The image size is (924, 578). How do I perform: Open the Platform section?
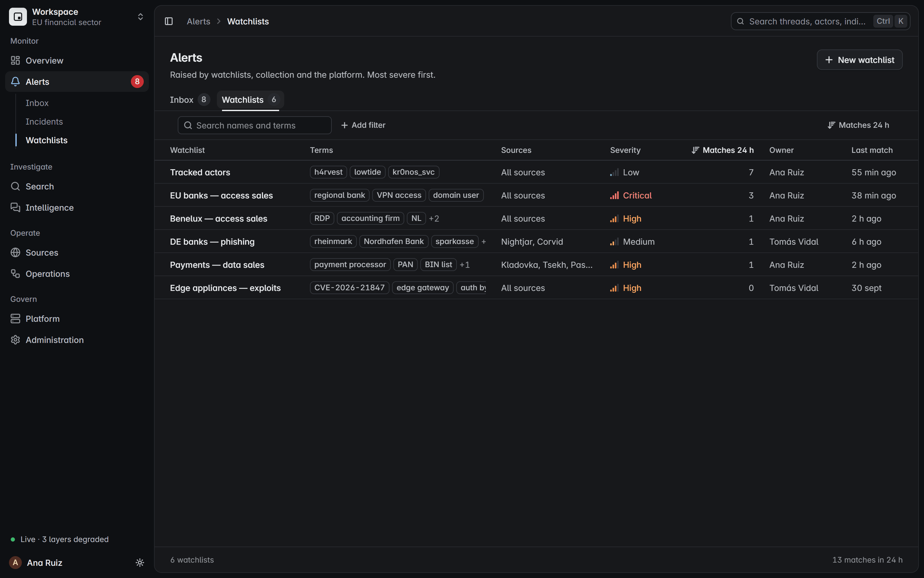(77, 319)
